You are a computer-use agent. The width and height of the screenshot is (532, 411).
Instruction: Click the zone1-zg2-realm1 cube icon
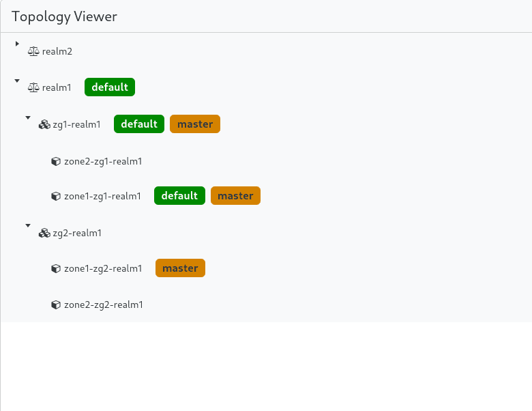point(56,268)
